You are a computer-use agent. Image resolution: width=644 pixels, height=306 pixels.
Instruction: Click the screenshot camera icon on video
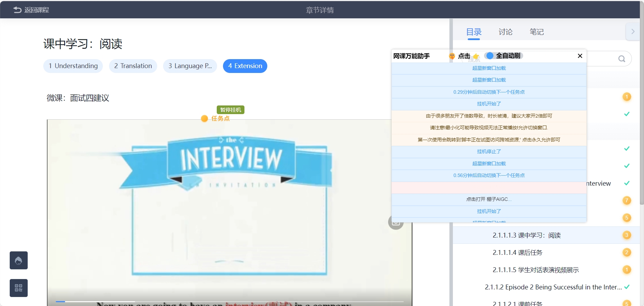[x=396, y=222]
